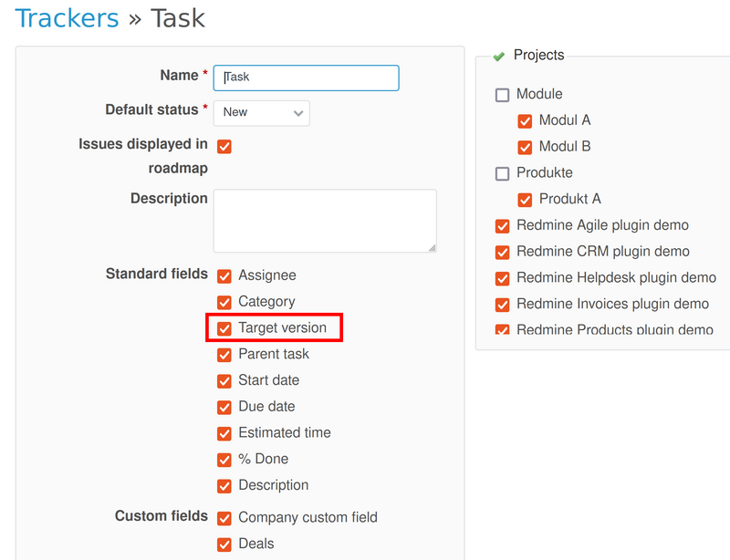Uncheck the Category standard field
This screenshot has width=730, height=560.
224,302
